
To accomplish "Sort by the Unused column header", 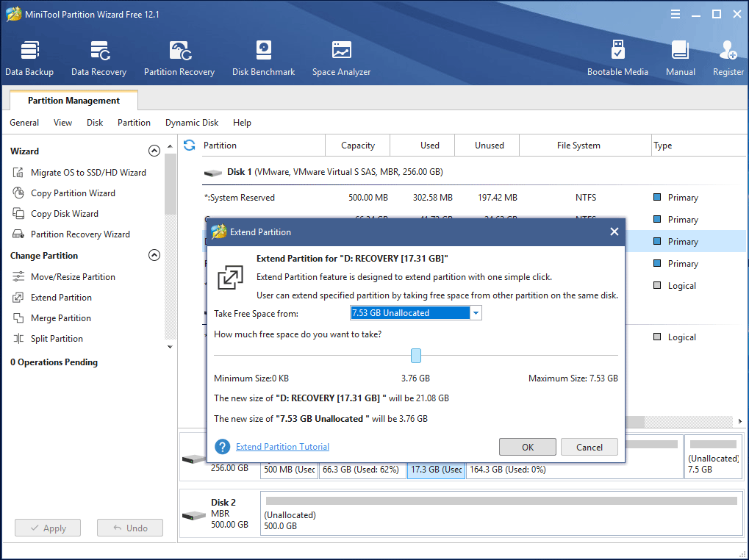I will point(487,145).
